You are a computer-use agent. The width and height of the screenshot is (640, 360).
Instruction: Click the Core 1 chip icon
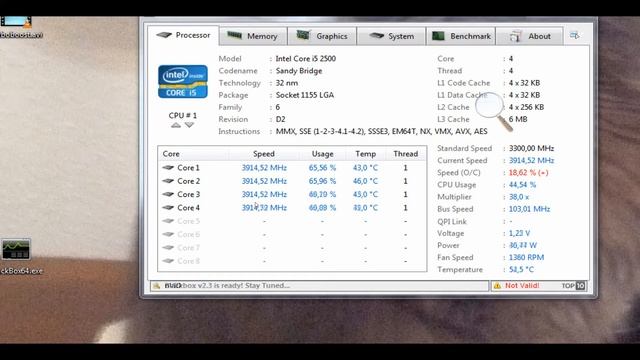click(x=168, y=167)
